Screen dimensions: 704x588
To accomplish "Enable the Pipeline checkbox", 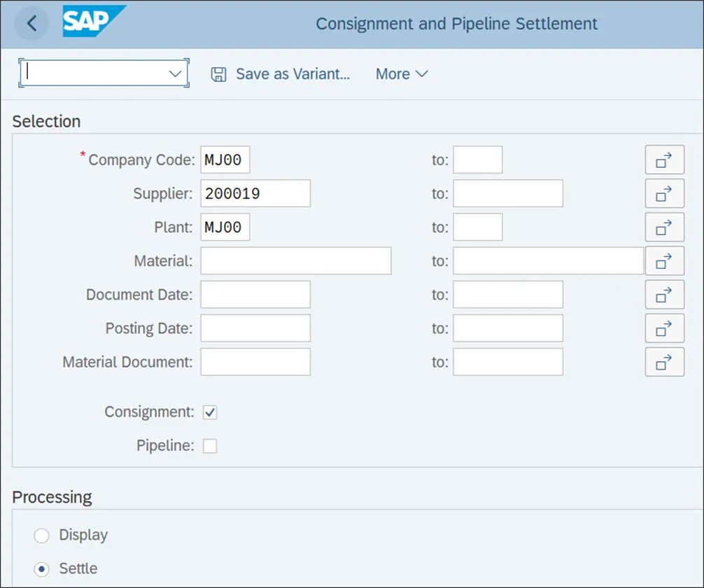I will coord(210,446).
